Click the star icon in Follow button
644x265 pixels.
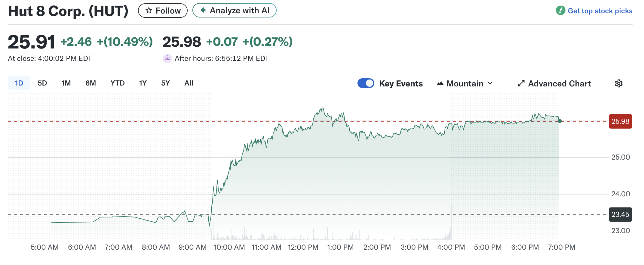(x=149, y=11)
